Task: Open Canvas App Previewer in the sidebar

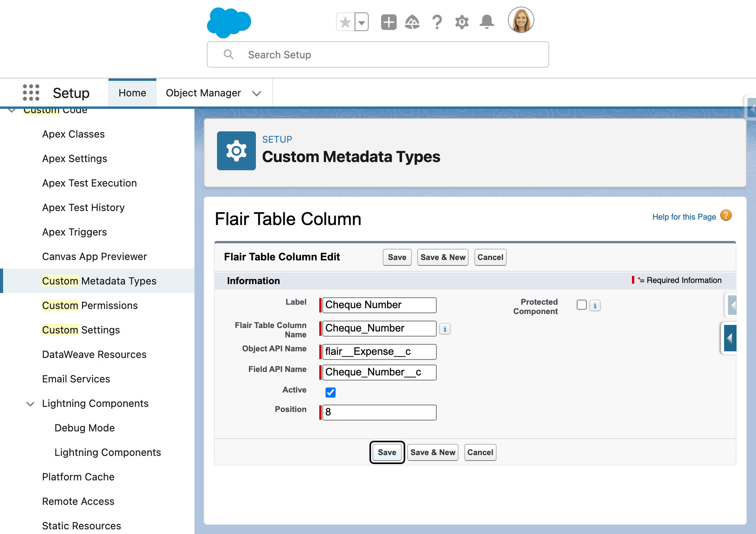Action: (94, 257)
